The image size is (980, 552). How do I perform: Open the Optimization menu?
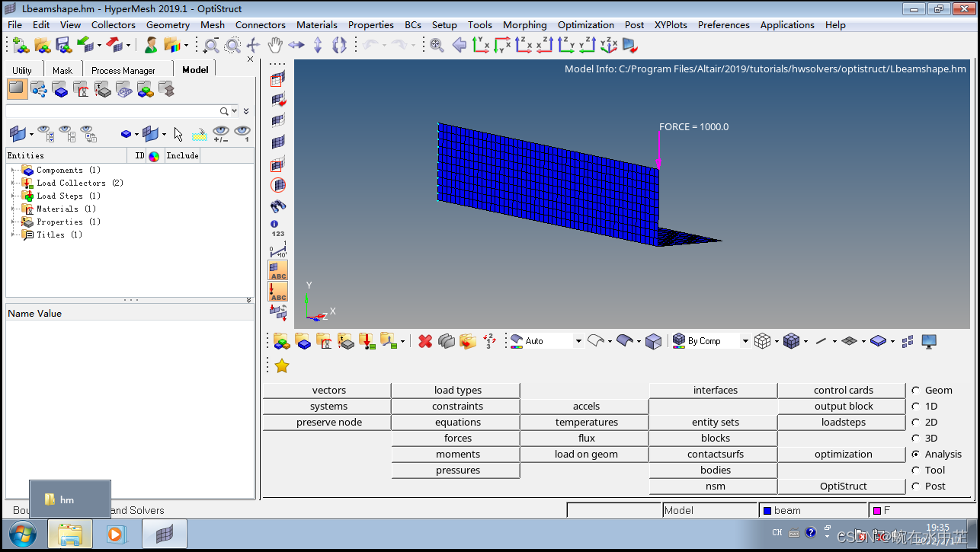[586, 24]
